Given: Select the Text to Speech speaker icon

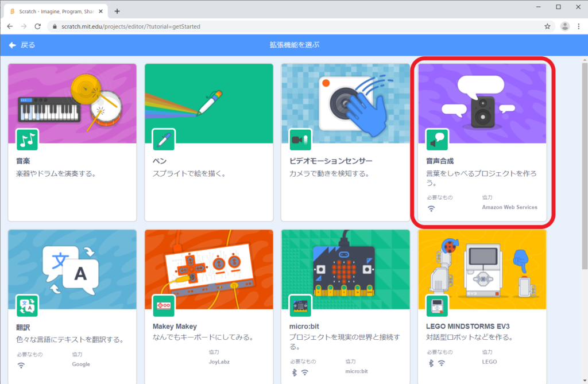Looking at the screenshot, I should [437, 139].
